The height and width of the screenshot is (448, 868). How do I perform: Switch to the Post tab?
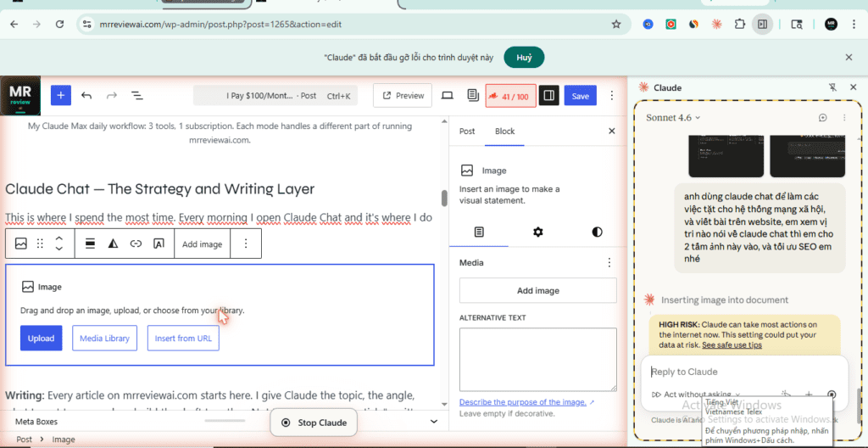pyautogui.click(x=467, y=132)
